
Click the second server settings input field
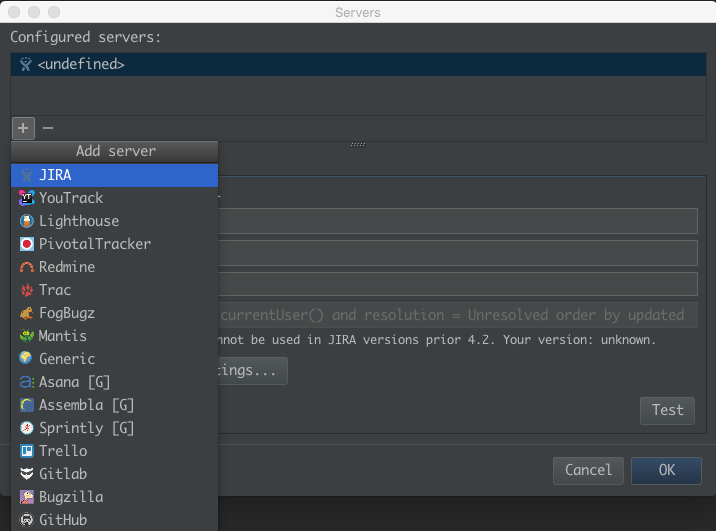coord(458,253)
